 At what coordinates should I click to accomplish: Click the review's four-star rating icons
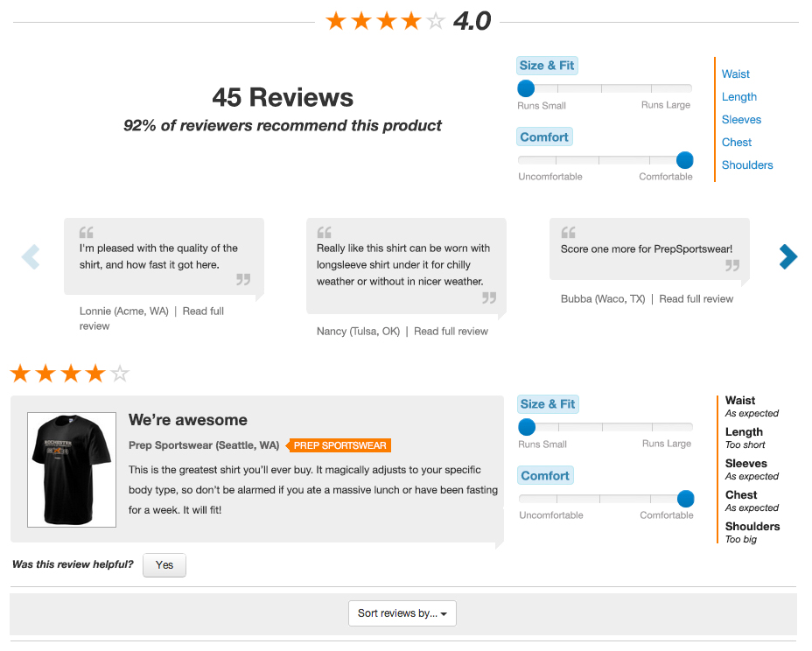(70, 374)
